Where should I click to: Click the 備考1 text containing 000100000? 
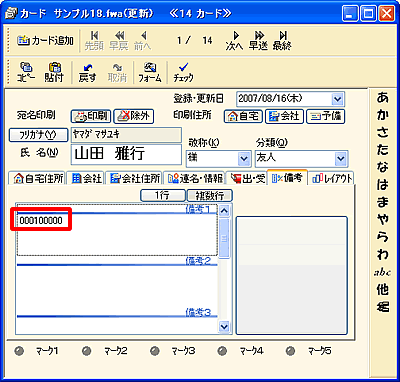[x=41, y=221]
